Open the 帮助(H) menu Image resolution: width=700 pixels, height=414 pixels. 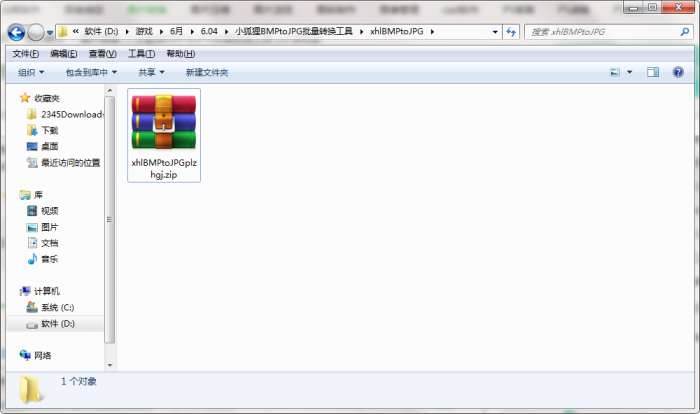(181, 54)
